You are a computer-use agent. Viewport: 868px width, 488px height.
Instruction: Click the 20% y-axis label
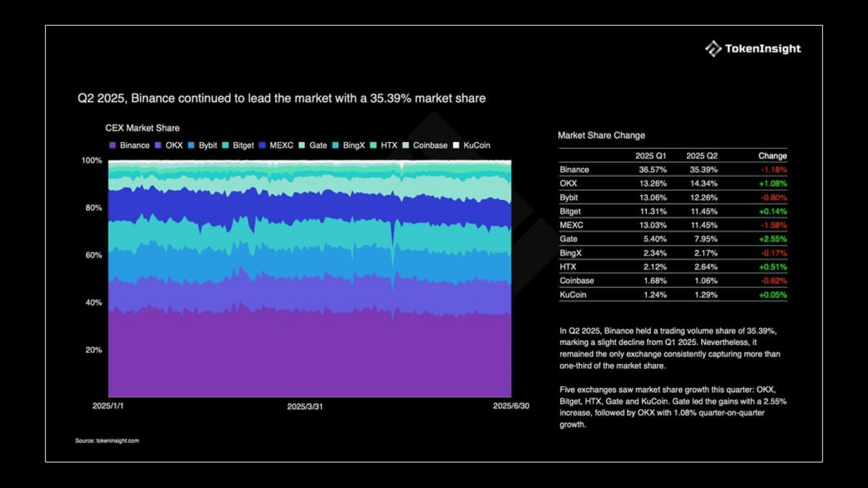pyautogui.click(x=94, y=350)
